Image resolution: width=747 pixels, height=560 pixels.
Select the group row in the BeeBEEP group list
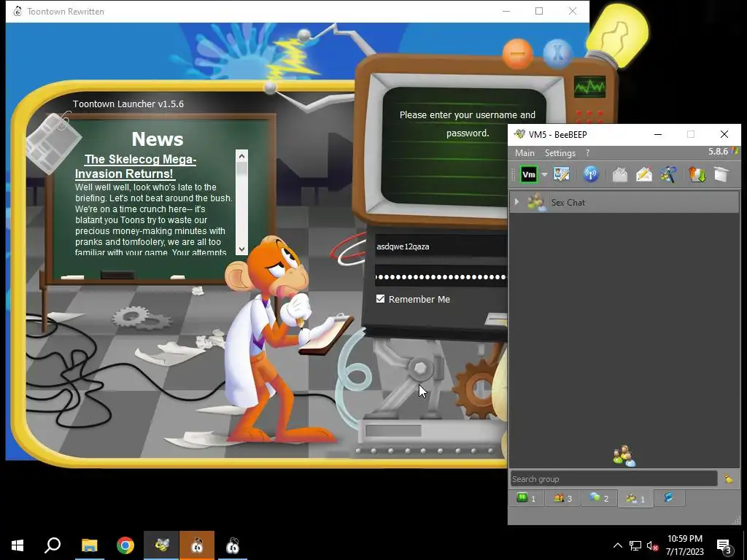pos(624,202)
